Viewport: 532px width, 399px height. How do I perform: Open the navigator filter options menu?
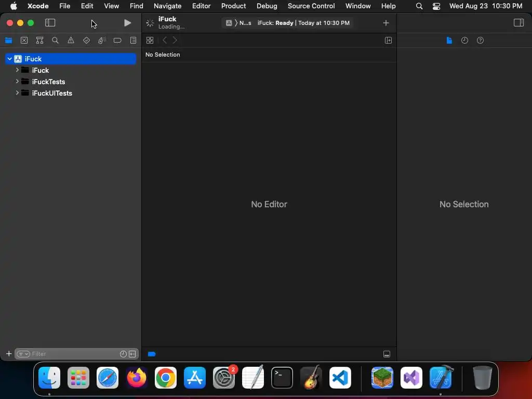coord(23,354)
